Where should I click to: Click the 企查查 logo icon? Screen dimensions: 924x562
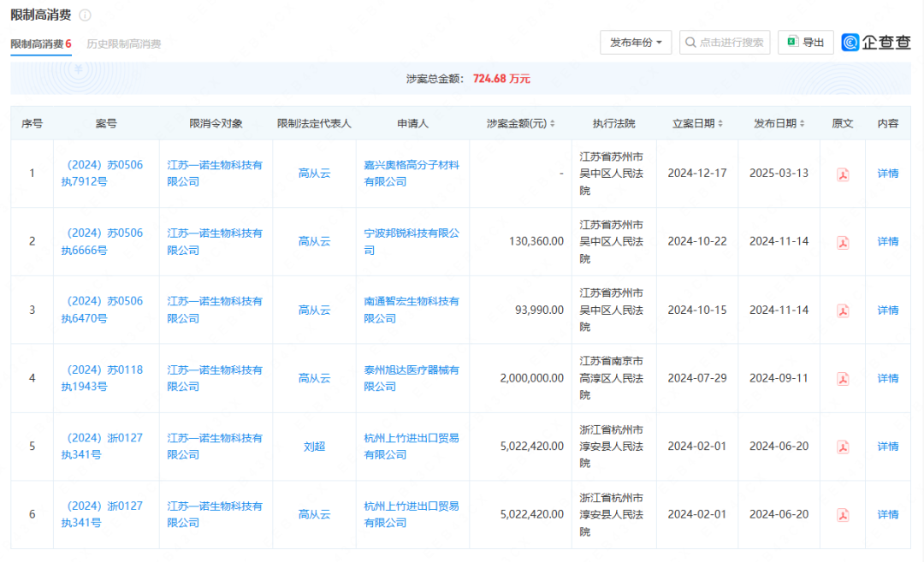coord(851,41)
